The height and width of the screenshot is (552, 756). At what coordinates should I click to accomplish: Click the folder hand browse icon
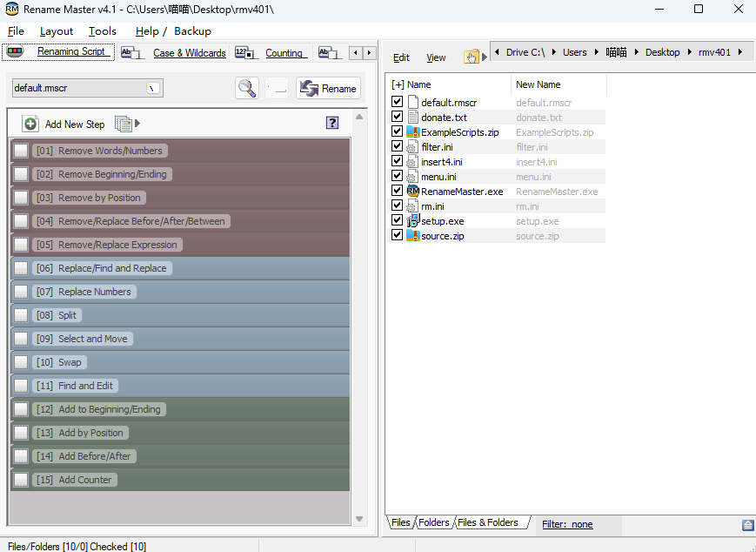tap(472, 57)
